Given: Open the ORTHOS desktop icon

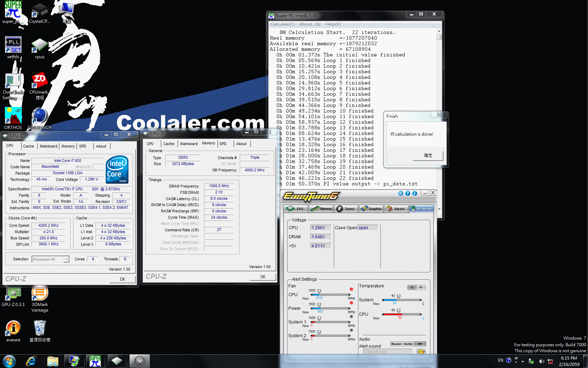Looking at the screenshot, I should [13, 118].
